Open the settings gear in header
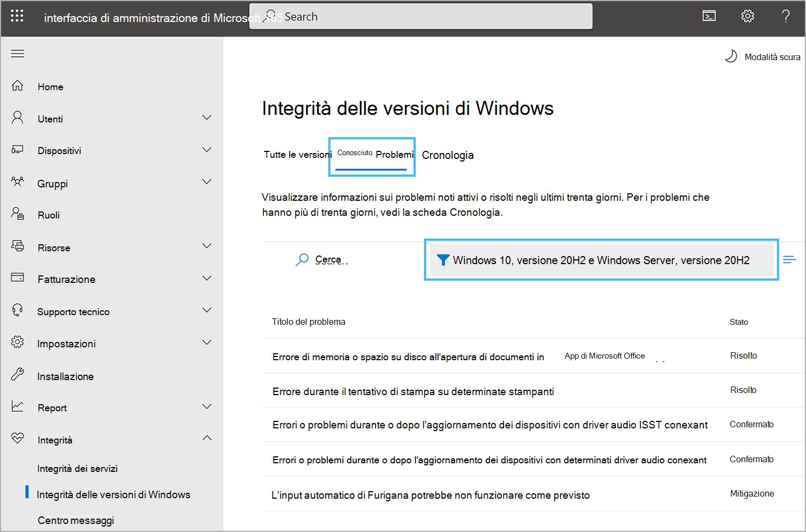Screen dimensions: 806x532 click(x=747, y=16)
